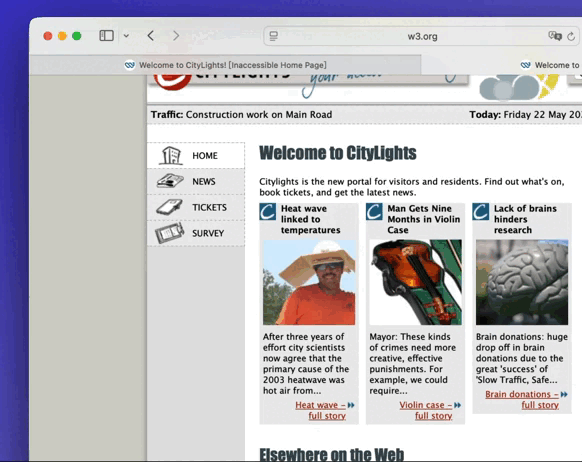
Task: Click the w3.org address bar
Action: click(x=422, y=36)
